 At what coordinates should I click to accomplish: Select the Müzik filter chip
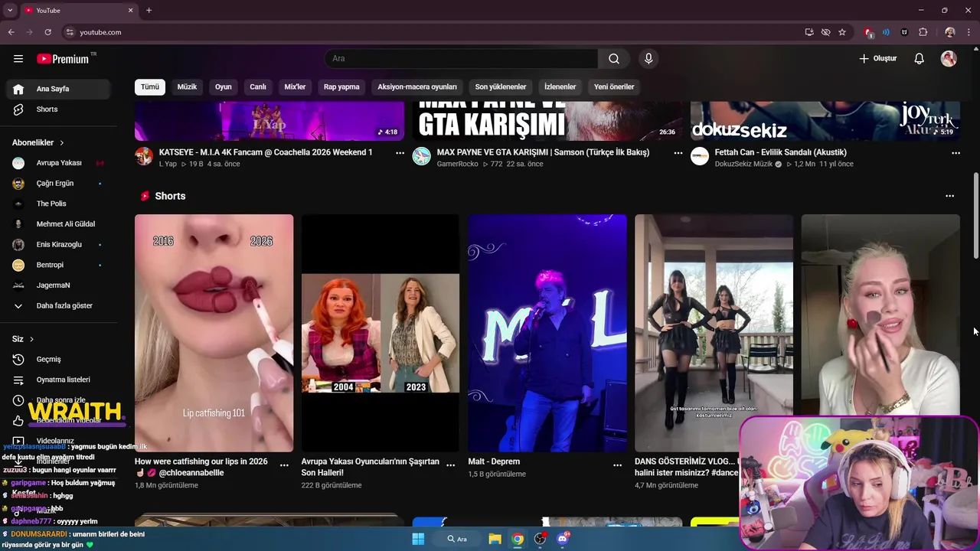(187, 87)
